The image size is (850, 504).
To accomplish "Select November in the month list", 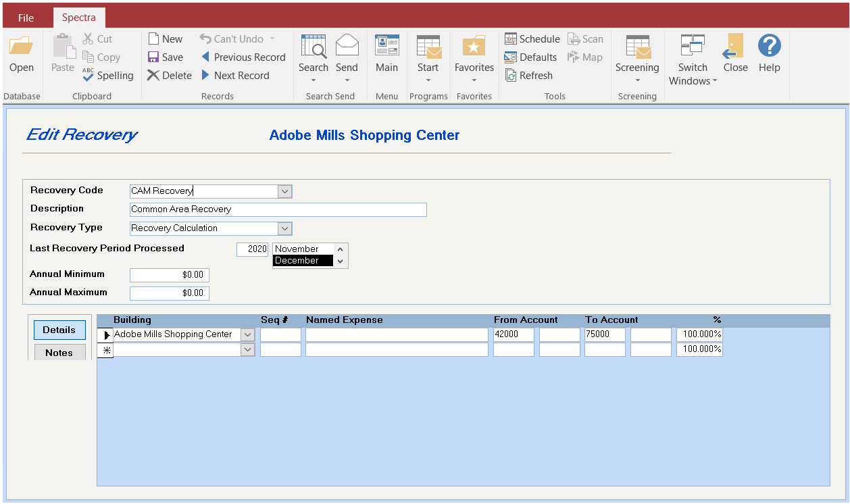I will click(x=303, y=249).
